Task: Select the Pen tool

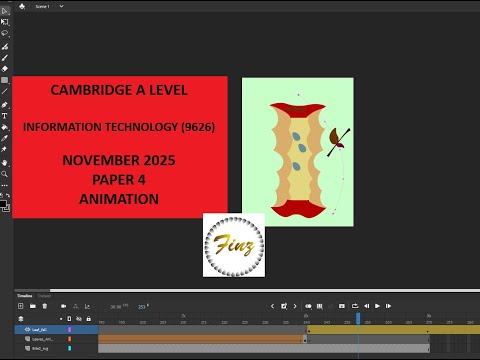Action: coord(5,105)
